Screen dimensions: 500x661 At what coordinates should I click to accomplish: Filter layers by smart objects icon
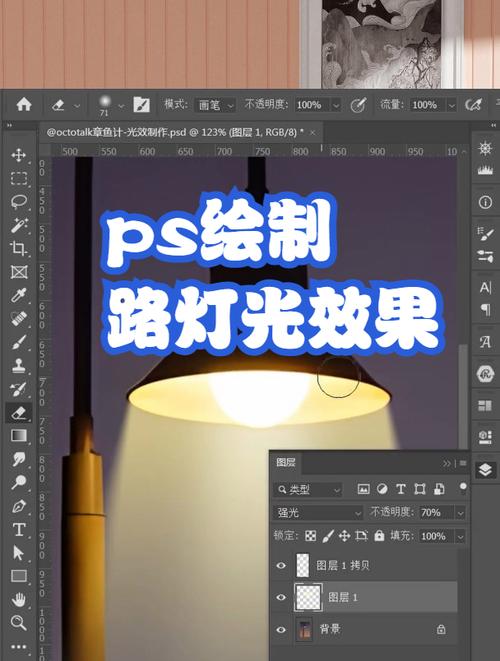coord(439,489)
